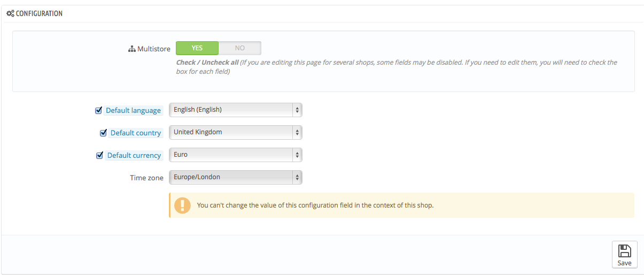
Task: Set Multistore switch to NO
Action: pyautogui.click(x=240, y=48)
